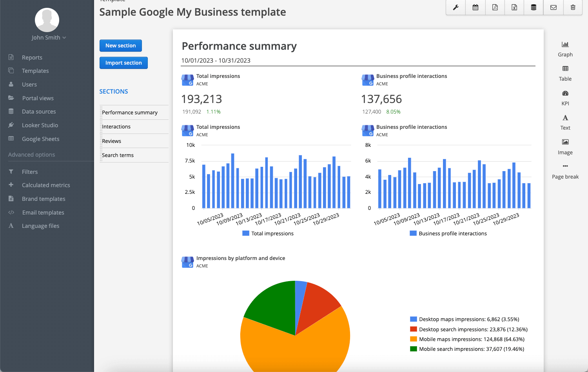Click the Language files letter icon
Viewport: 588px width, 372px height.
[x=11, y=226]
